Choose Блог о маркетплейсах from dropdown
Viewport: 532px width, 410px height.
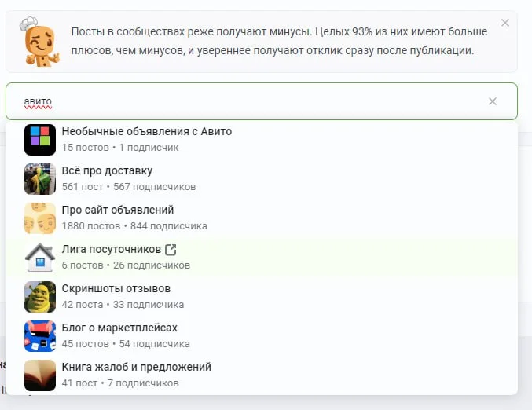(262, 336)
